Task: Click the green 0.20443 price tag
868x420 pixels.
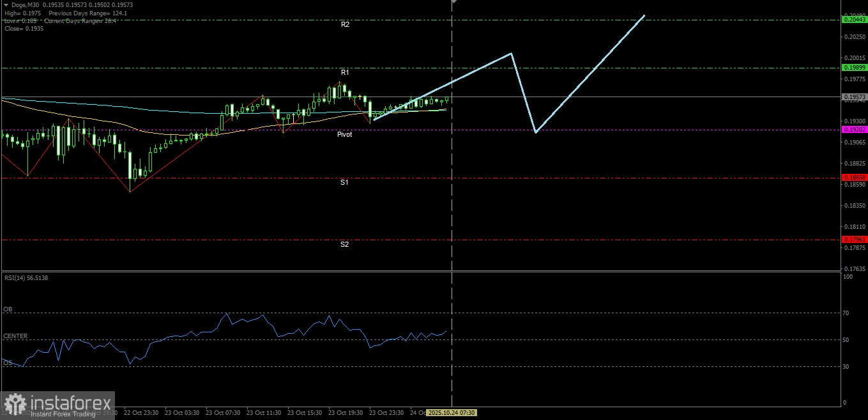Action: click(x=855, y=20)
